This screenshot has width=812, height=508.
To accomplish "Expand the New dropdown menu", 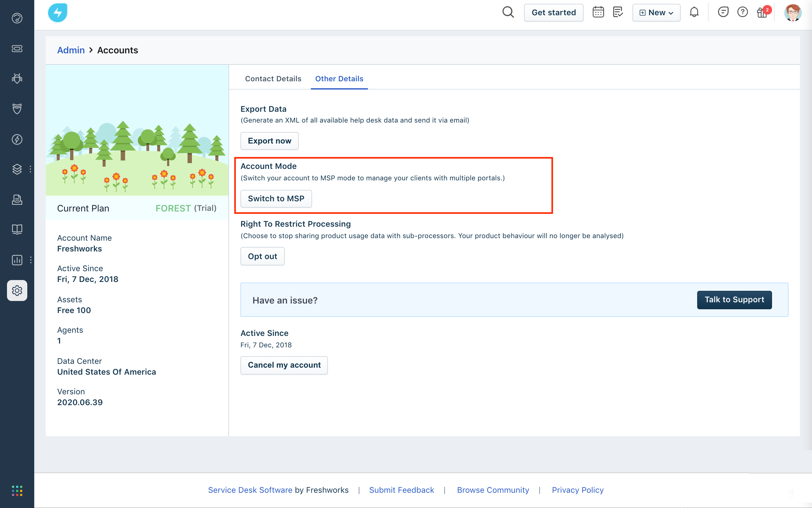I will coord(656,13).
